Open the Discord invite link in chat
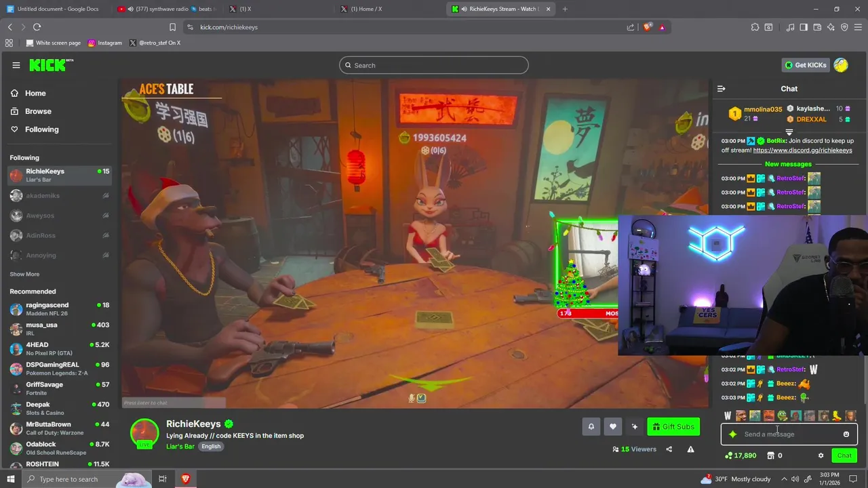This screenshot has width=868, height=488. (802, 150)
